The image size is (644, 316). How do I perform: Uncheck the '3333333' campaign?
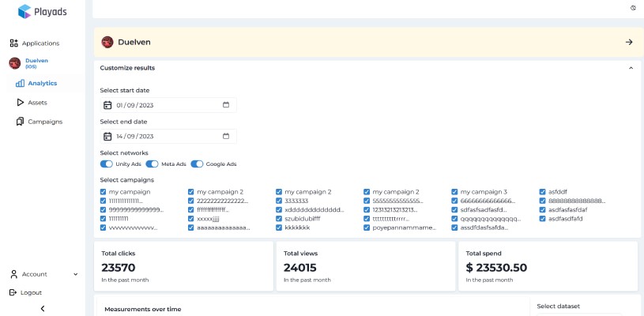pos(279,201)
